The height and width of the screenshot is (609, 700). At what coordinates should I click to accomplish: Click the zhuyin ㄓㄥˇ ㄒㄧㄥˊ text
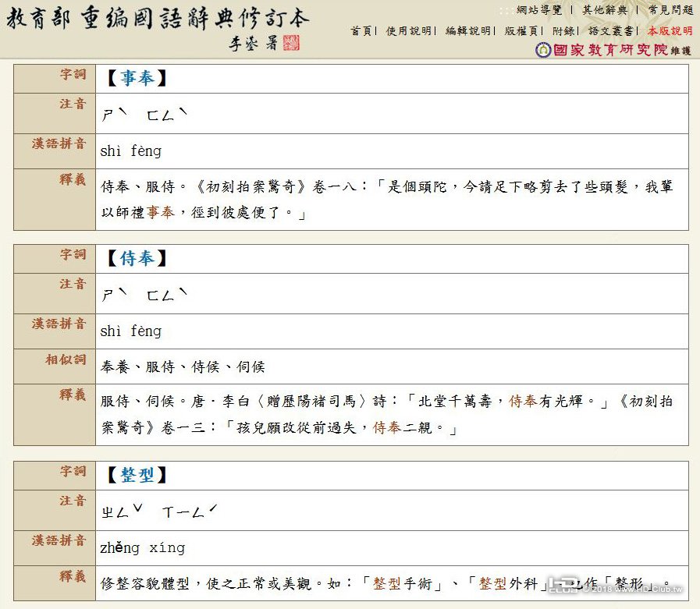tap(159, 511)
